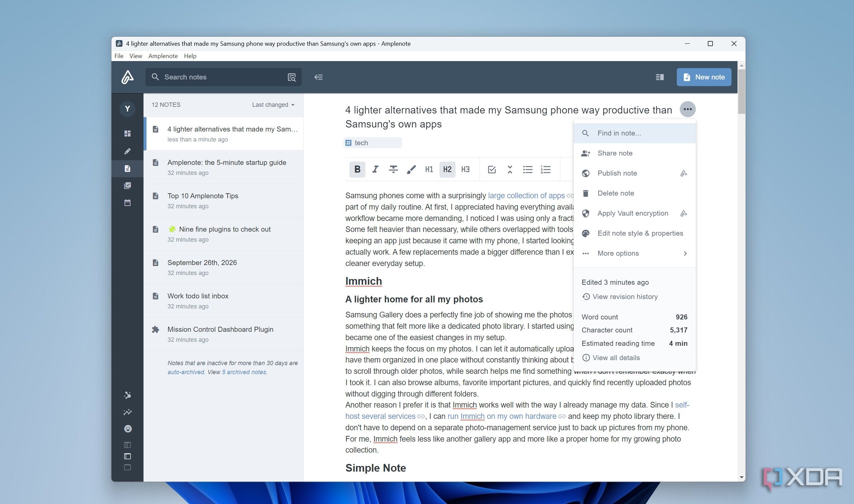Follow the auto-archived link
Screen dimensions: 854x504
pyautogui.click(x=186, y=372)
